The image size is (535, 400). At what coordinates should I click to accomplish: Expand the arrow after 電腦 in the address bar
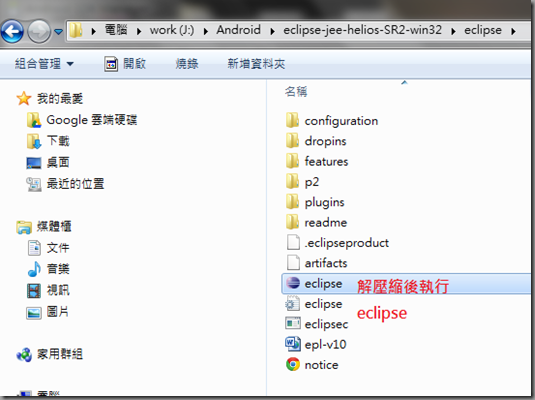[x=139, y=31]
